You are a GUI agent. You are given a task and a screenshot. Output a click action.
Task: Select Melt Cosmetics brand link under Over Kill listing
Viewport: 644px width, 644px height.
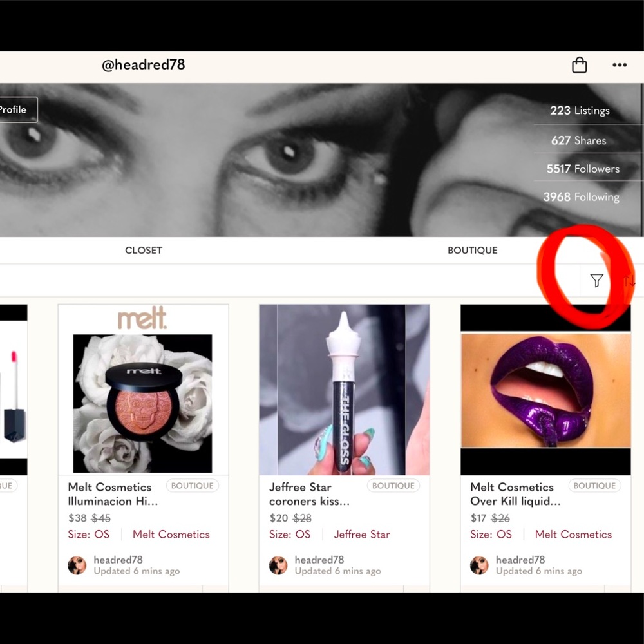point(573,535)
